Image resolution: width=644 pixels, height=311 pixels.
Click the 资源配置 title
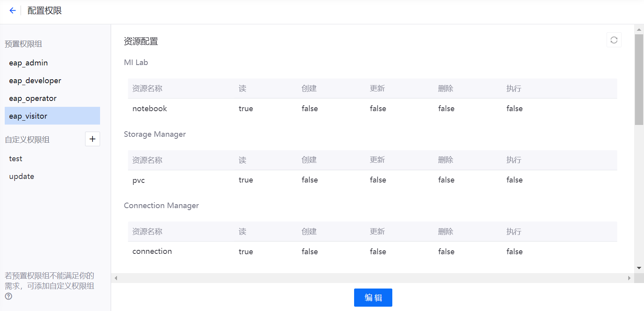pyautogui.click(x=141, y=41)
